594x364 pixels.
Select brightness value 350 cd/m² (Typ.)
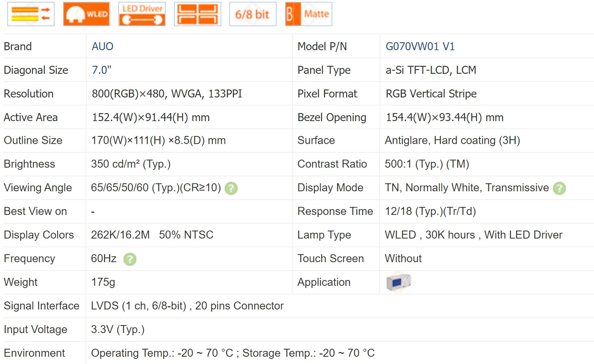point(131,164)
